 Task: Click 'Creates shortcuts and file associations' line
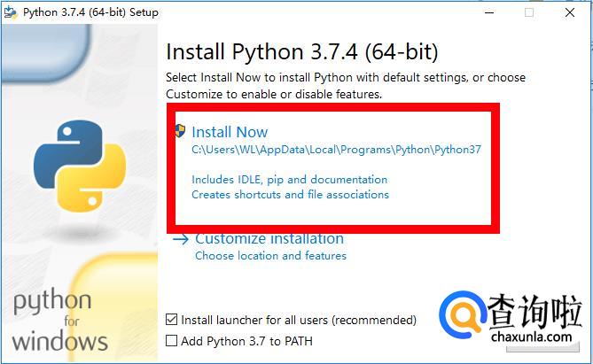290,194
